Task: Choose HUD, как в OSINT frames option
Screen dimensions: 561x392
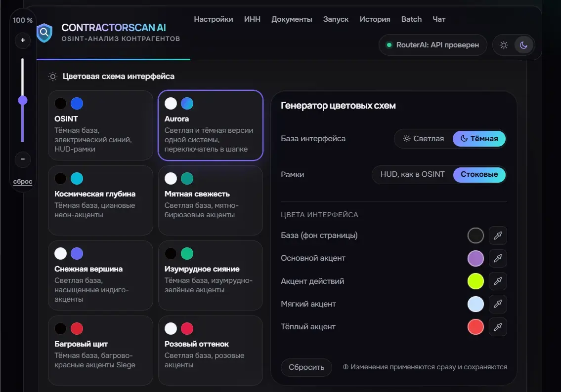Action: coord(413,174)
